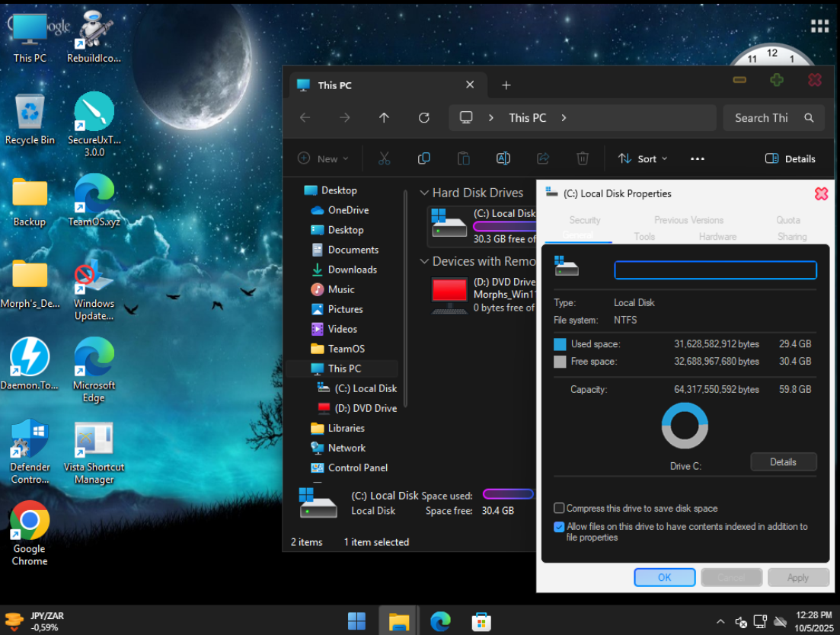This screenshot has height=635, width=840.
Task: Click the Rename icon in the Explorer toolbar
Action: (x=503, y=158)
